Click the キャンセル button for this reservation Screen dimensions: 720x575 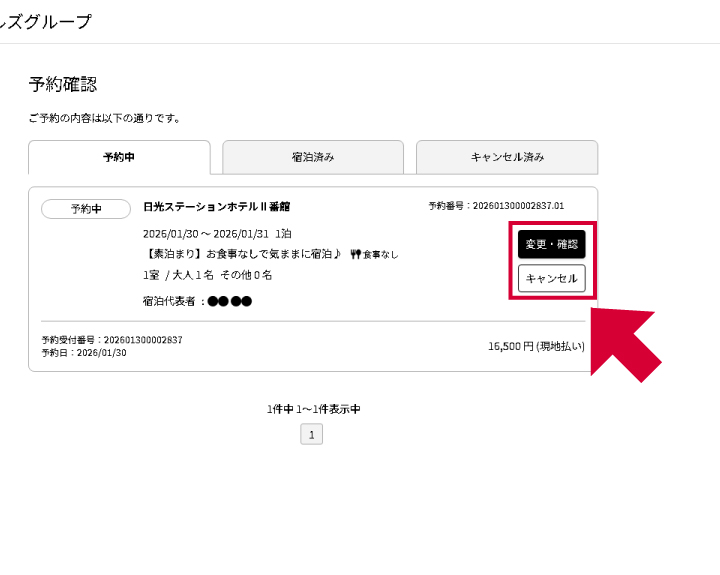(552, 278)
